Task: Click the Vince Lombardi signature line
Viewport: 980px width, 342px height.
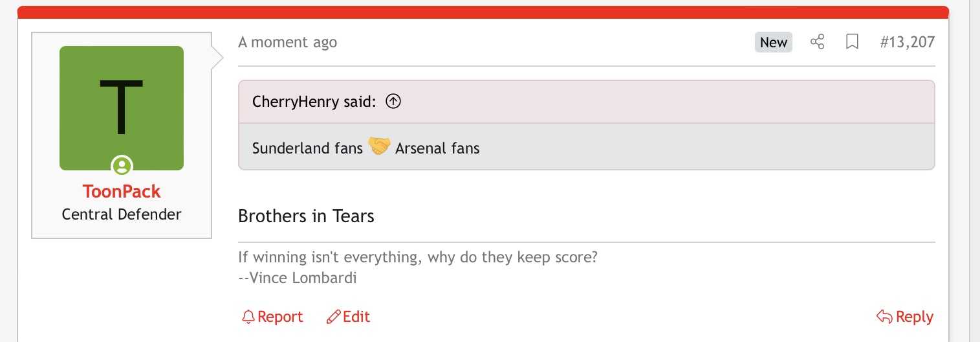Action: (298, 278)
